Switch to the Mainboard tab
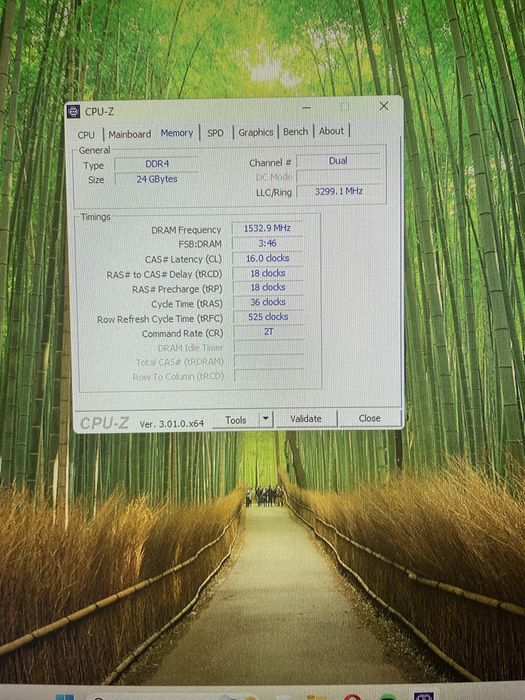The width and height of the screenshot is (525, 700). [x=129, y=134]
